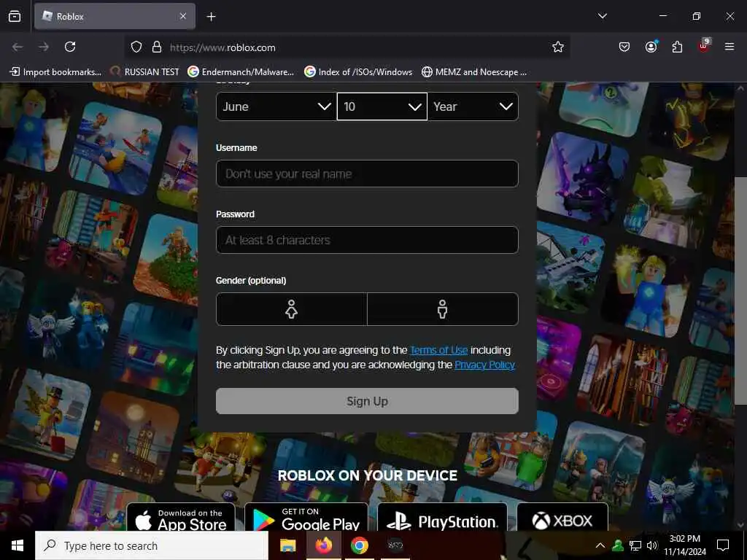This screenshot has height=560, width=747.
Task: Open Firefox from the taskbar
Action: pyautogui.click(x=323, y=545)
